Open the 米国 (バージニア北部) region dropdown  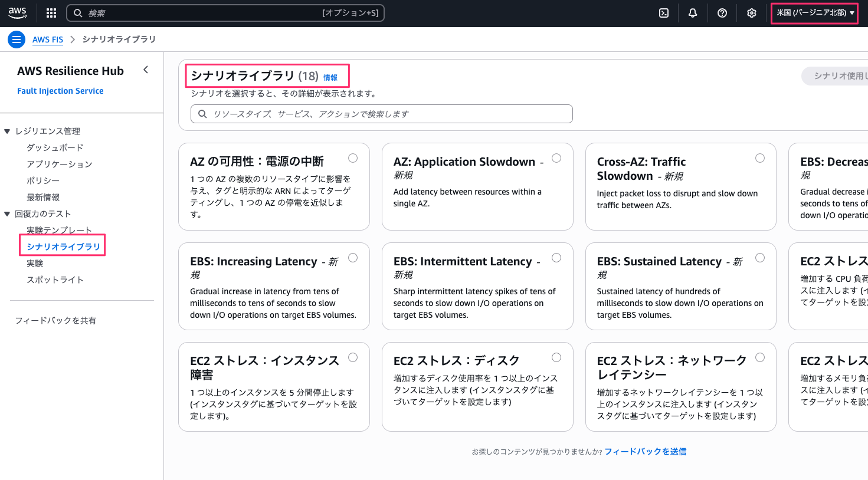815,13
